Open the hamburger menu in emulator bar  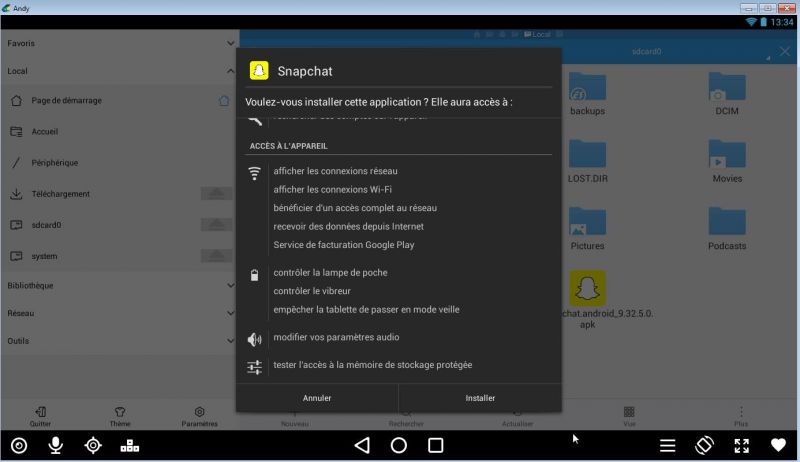(667, 445)
